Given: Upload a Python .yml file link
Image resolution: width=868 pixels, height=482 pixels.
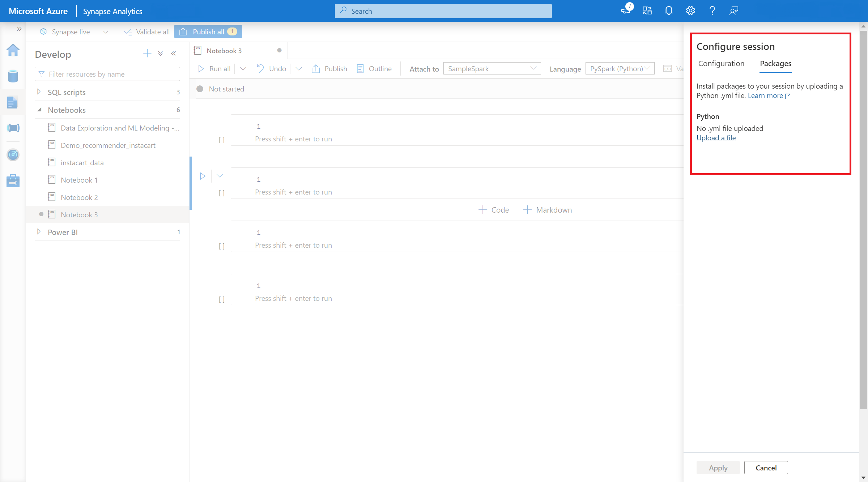Looking at the screenshot, I should (716, 138).
